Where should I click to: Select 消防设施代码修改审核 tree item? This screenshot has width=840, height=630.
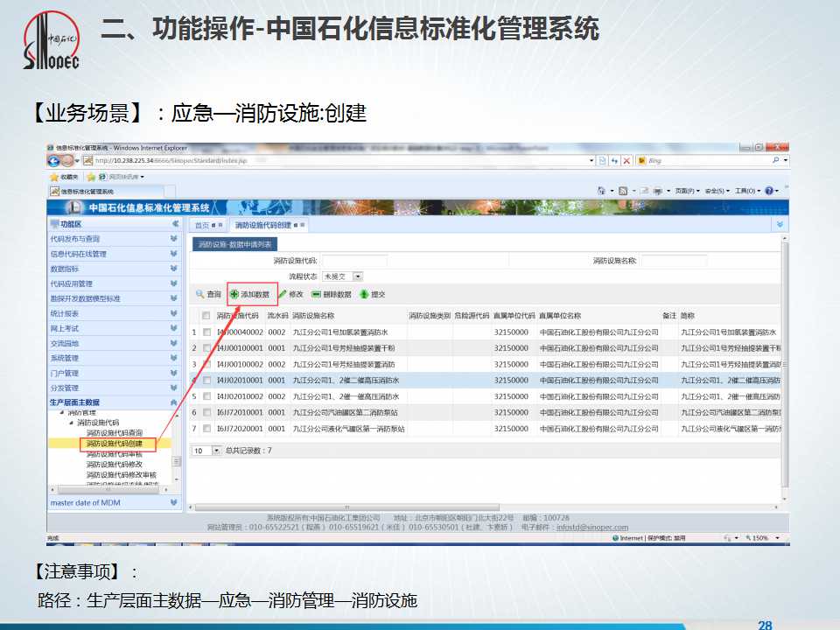click(x=122, y=475)
